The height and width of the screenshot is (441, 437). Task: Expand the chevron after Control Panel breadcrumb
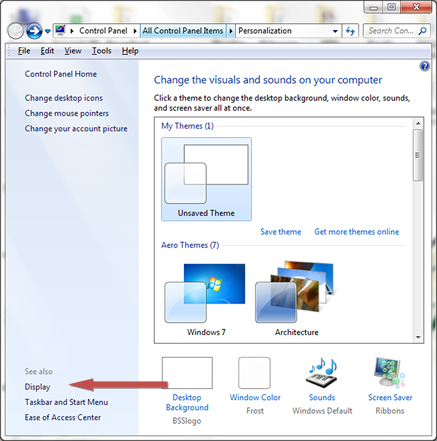[x=135, y=31]
